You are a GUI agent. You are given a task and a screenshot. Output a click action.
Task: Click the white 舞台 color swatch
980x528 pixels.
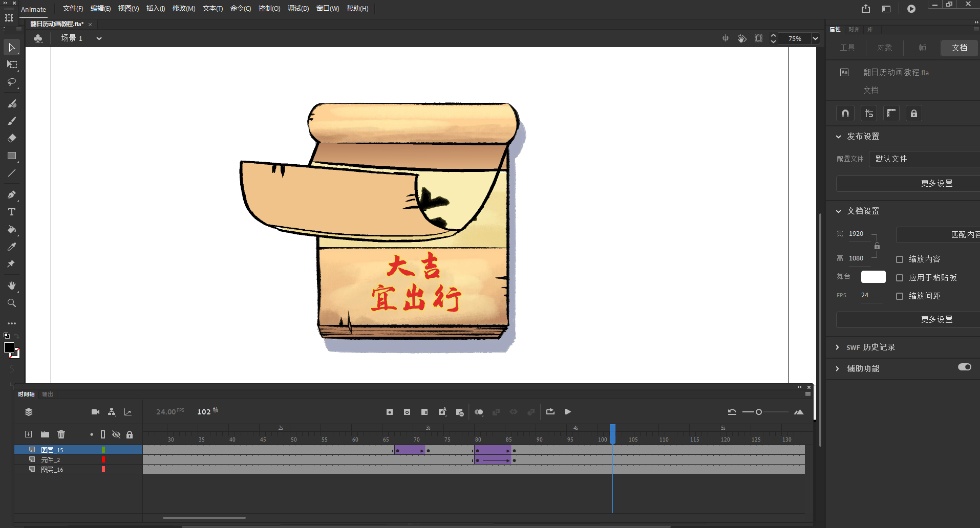(873, 277)
